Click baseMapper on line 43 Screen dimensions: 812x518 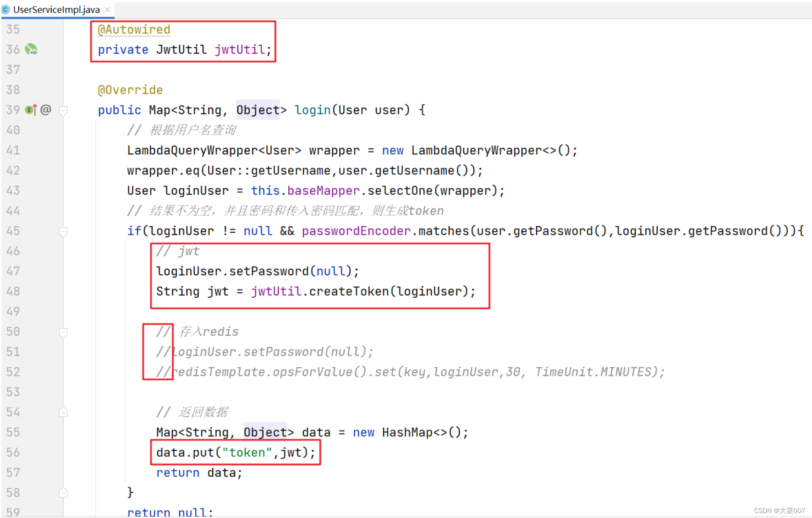tap(324, 191)
